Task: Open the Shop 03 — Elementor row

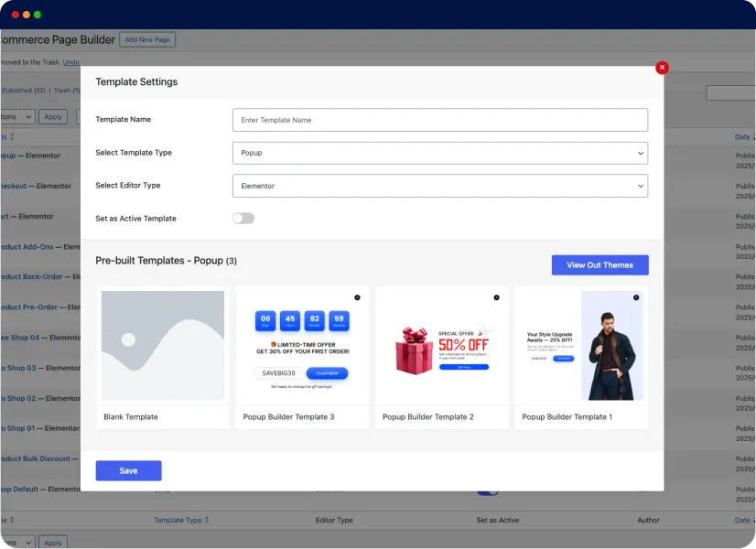Action: coord(40,368)
